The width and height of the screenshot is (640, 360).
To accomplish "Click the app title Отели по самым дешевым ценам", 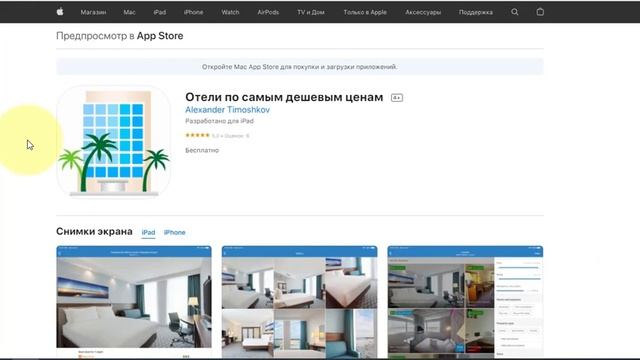I will (x=284, y=97).
